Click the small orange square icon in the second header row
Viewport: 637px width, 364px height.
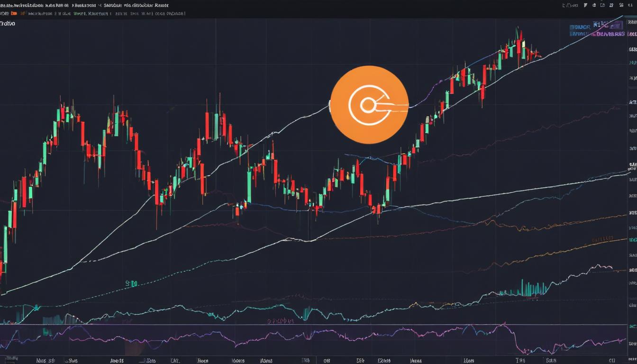tap(14, 13)
